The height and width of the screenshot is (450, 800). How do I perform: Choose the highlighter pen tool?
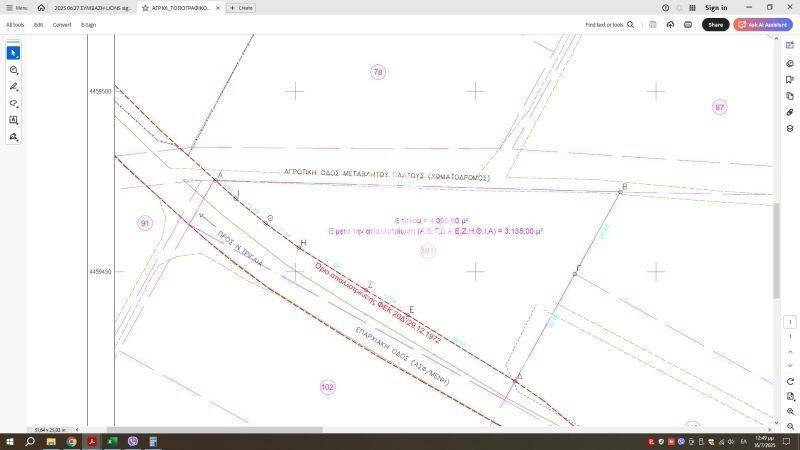13,87
